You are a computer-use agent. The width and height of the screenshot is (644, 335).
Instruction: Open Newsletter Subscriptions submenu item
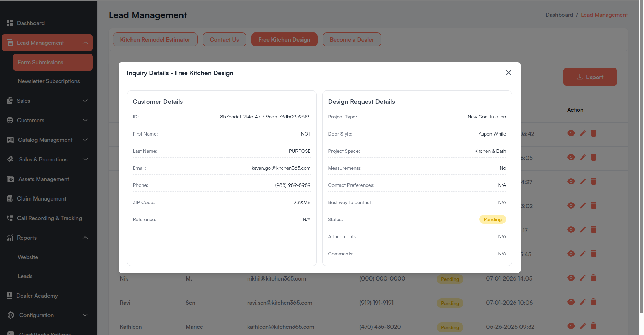click(49, 81)
